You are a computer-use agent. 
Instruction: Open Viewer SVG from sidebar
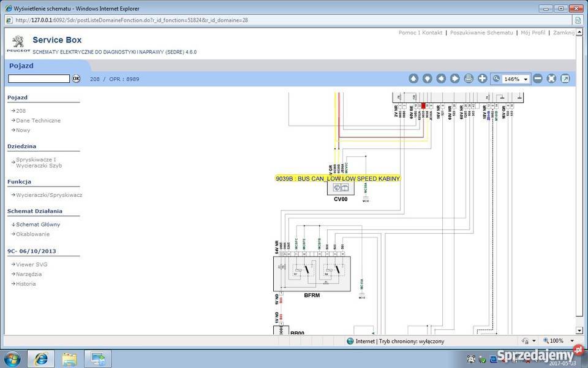31,264
